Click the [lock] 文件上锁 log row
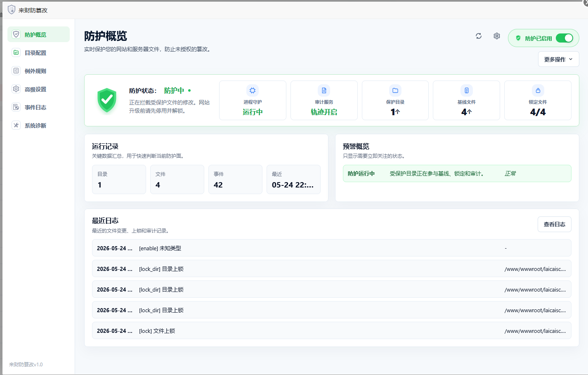 pos(332,330)
